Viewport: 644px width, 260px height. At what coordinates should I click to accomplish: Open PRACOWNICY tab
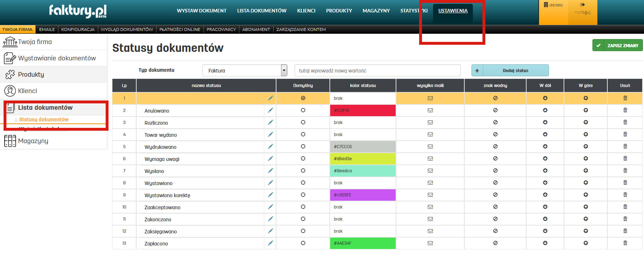pyautogui.click(x=221, y=29)
